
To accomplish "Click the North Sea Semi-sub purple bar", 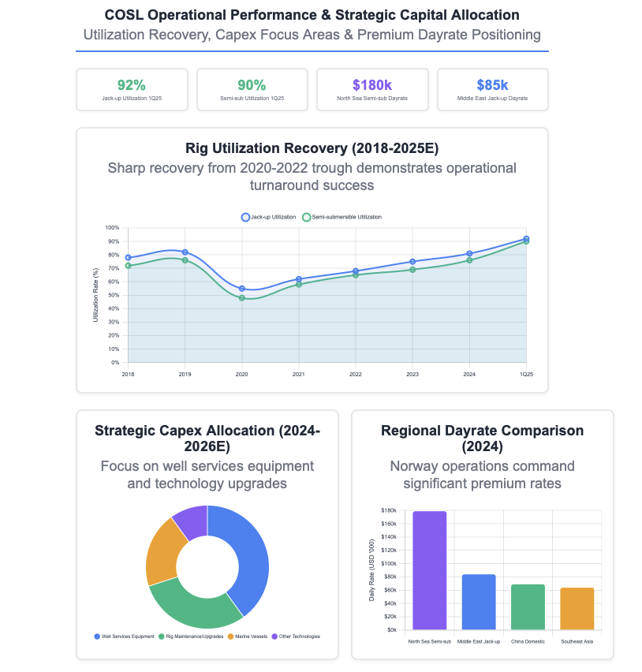I will point(430,568).
